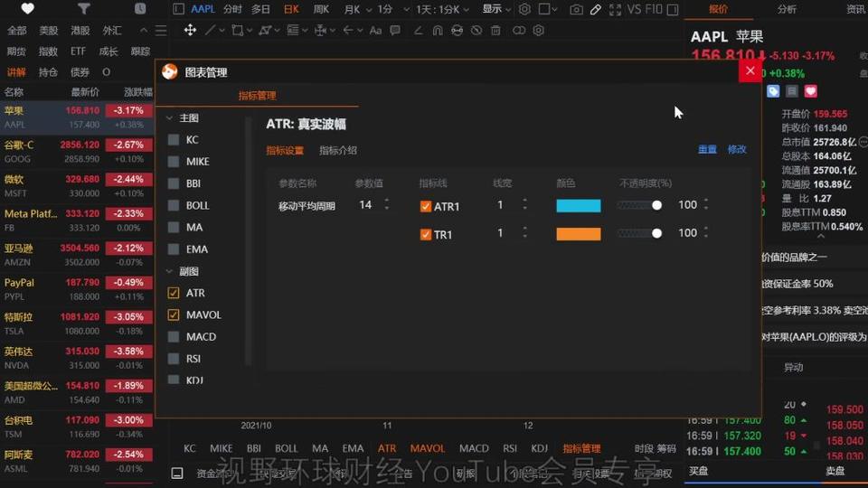Click the bottom-left panel layout icon

177,473
